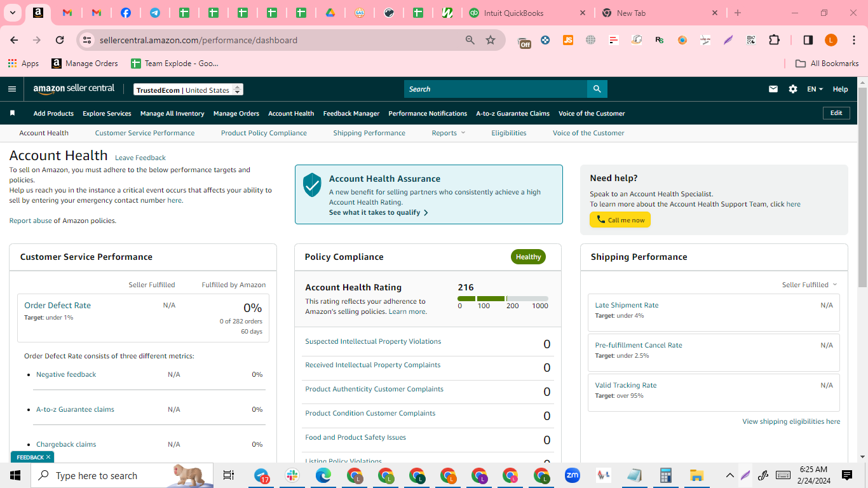Open the All Bookmarks folder

(x=827, y=64)
